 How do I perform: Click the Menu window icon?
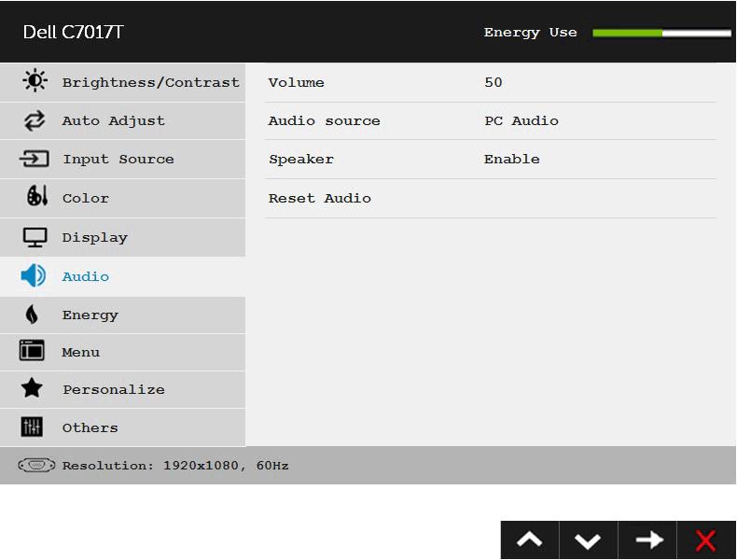[32, 351]
